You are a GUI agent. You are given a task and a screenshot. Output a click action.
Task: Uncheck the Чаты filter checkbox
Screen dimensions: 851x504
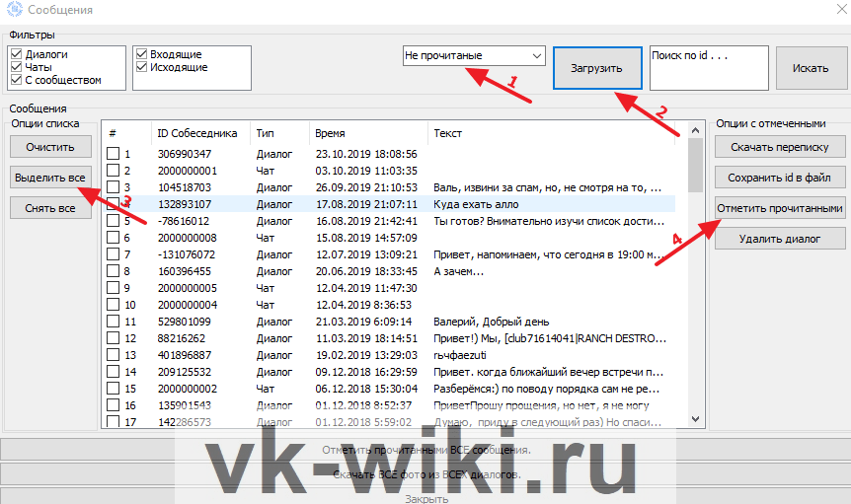click(x=16, y=67)
